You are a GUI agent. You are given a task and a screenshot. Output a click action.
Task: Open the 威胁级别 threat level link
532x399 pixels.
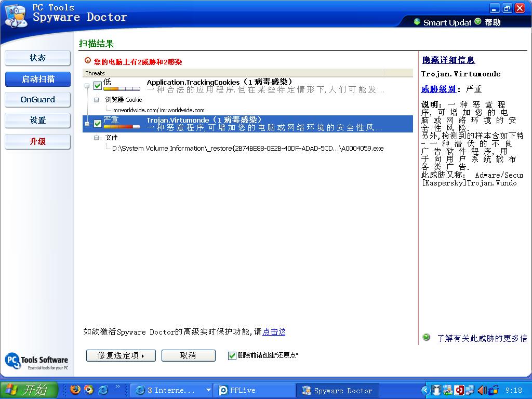[438, 89]
